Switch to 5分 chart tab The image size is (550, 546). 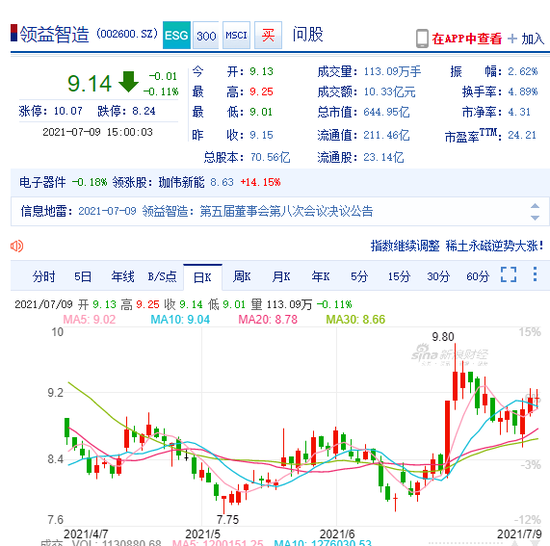tap(359, 276)
